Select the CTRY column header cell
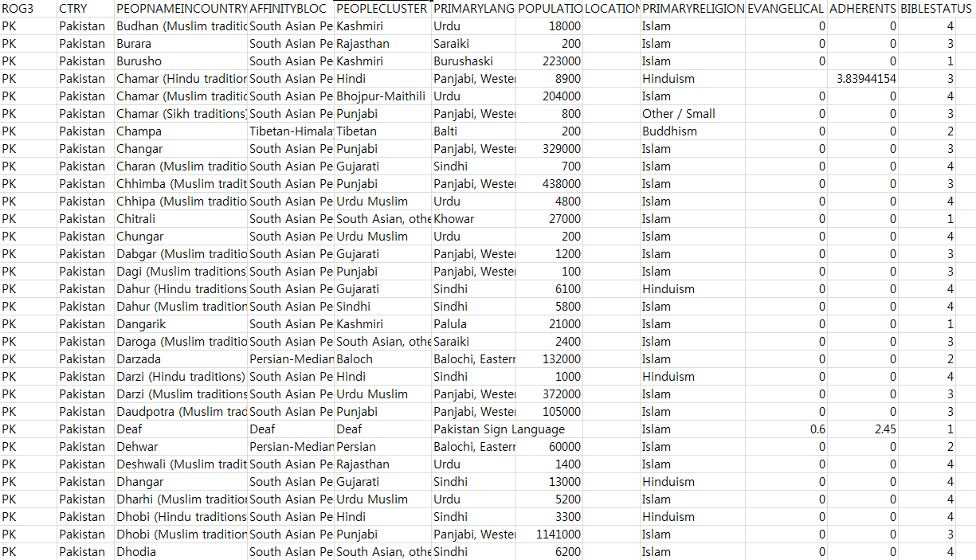The width and height of the screenshot is (976, 560). click(85, 9)
